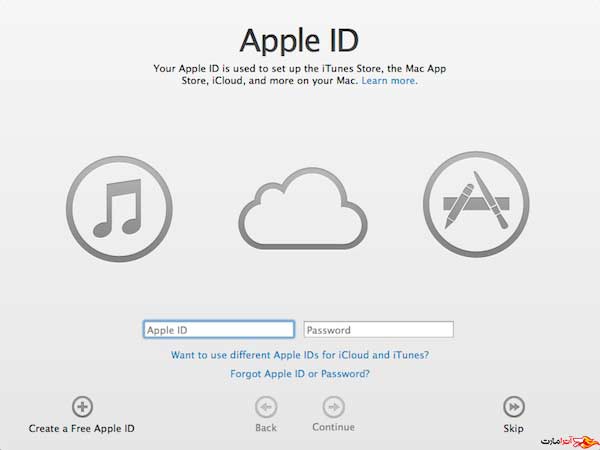Click the Continue arrow icon
Image resolution: width=600 pixels, height=450 pixels.
pyautogui.click(x=334, y=407)
